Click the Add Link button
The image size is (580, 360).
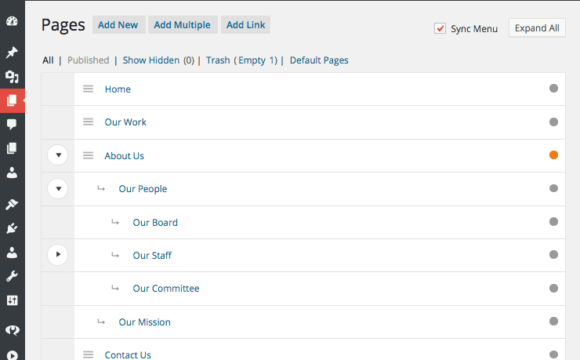[246, 25]
